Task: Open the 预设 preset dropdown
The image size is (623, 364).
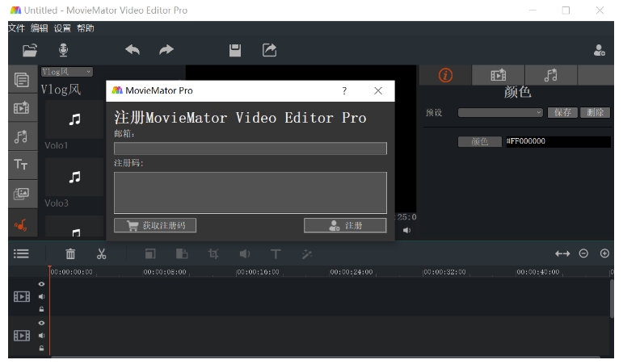Action: pos(500,113)
